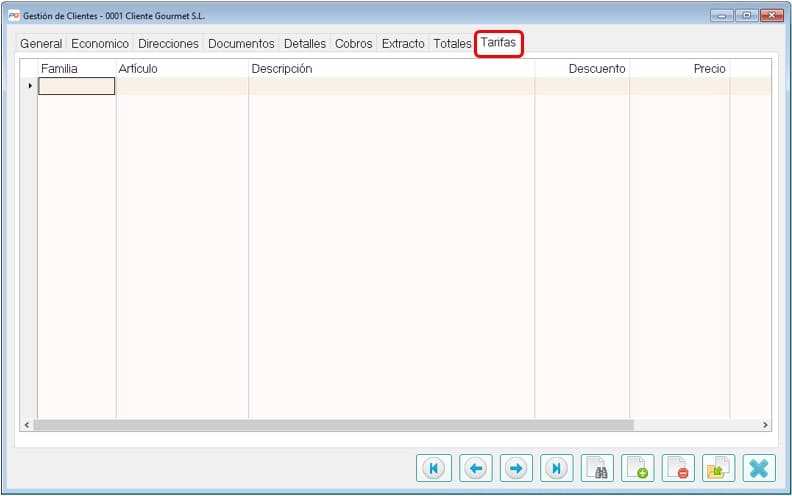Click the Artículo column header
The height and width of the screenshot is (496, 792).
point(182,69)
